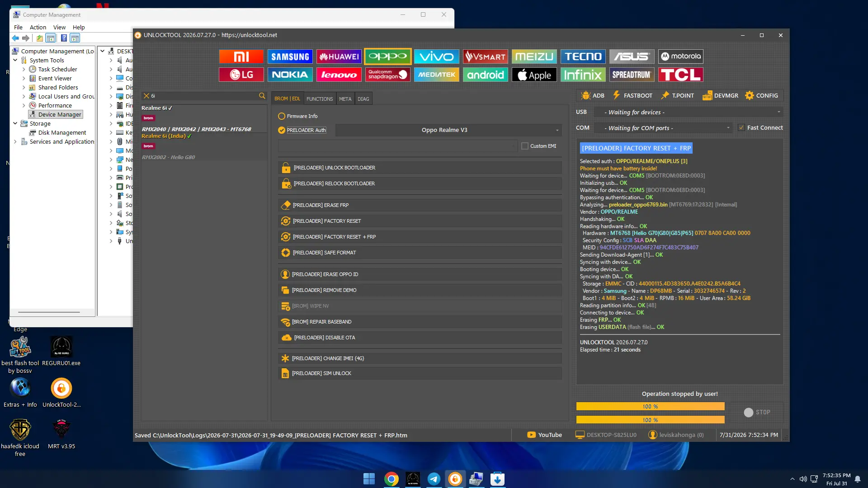This screenshot has width=868, height=488.
Task: Open the ADB mode button
Action: coord(593,95)
